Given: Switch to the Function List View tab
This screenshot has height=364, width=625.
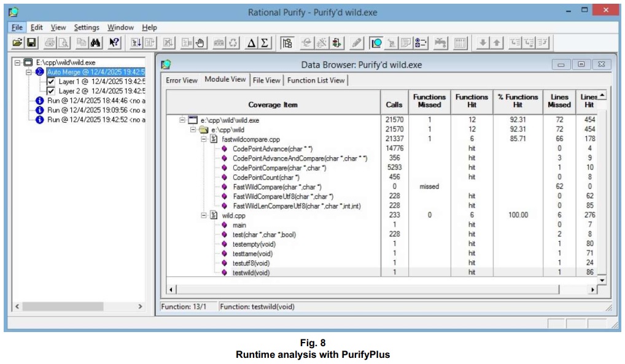Looking at the screenshot, I should point(316,80).
